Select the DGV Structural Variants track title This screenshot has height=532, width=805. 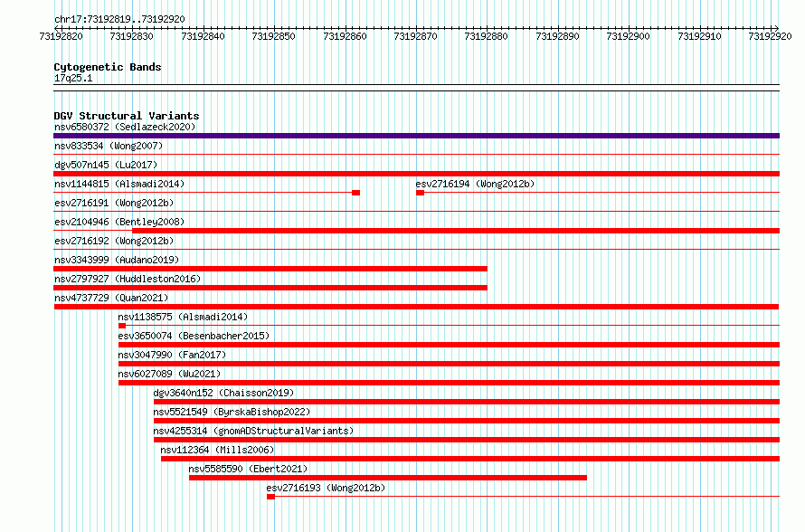coord(127,116)
